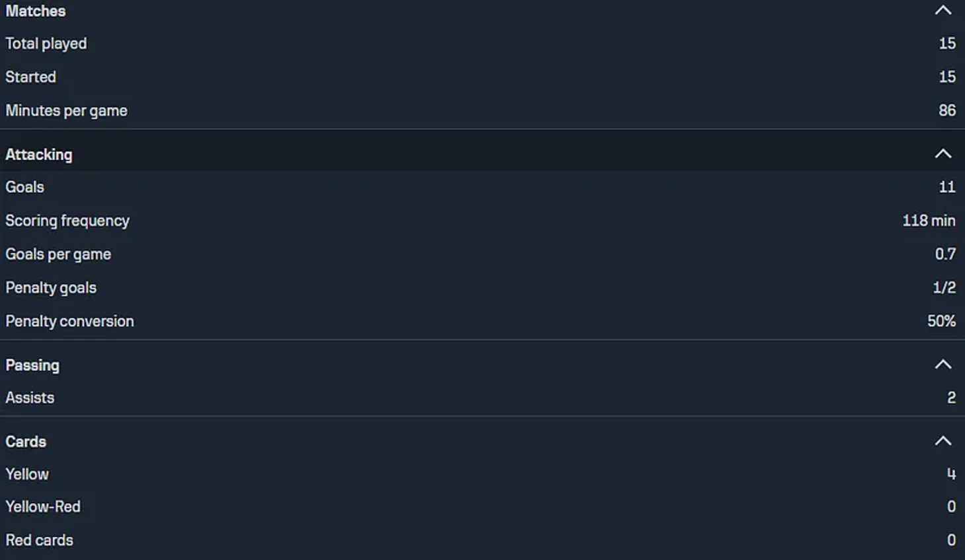Click the Cards heading text
Screen dimensions: 965x560
26,442
